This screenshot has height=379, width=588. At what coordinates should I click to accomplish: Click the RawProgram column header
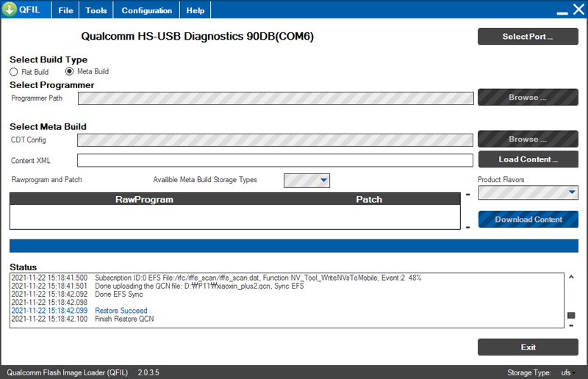coord(144,200)
